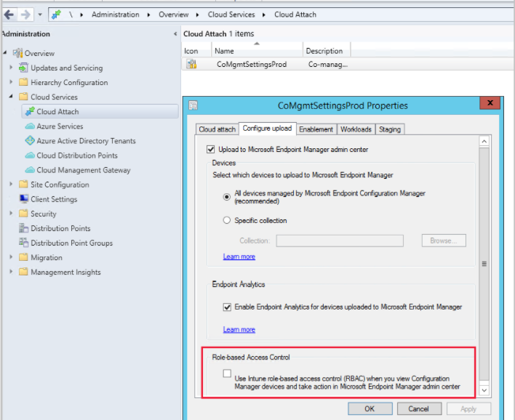This screenshot has height=420, width=515.
Task: Select the CoMgmtSettingsProd list row name
Action: pos(251,65)
